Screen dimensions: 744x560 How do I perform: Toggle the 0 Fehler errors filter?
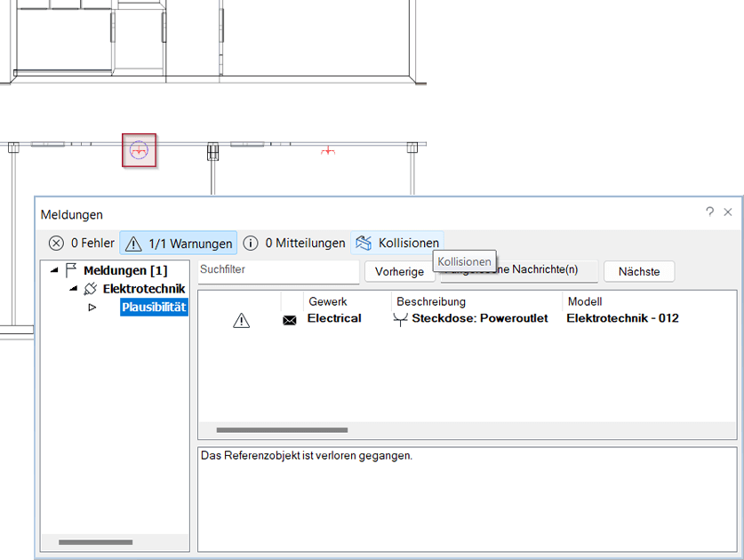click(x=81, y=243)
